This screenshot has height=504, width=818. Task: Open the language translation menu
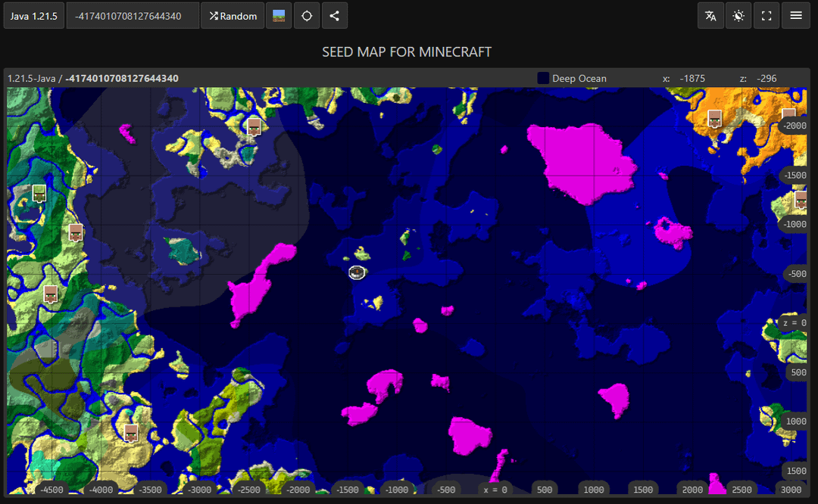pyautogui.click(x=710, y=16)
